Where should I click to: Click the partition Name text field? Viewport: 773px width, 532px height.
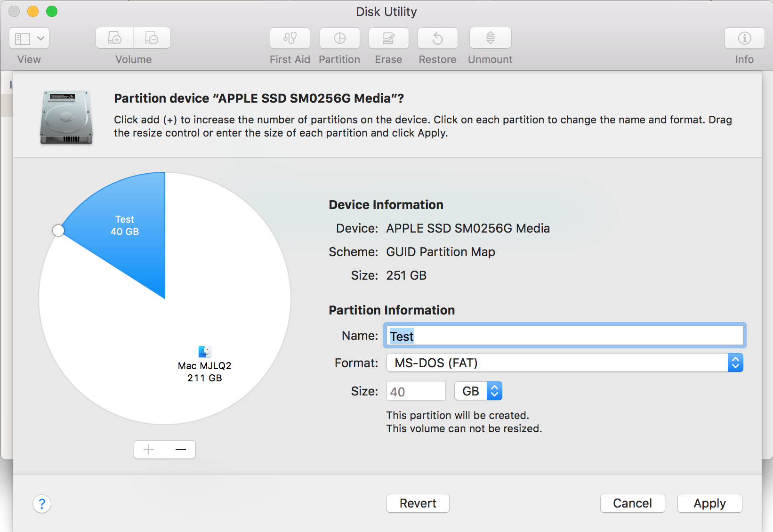[x=565, y=336]
